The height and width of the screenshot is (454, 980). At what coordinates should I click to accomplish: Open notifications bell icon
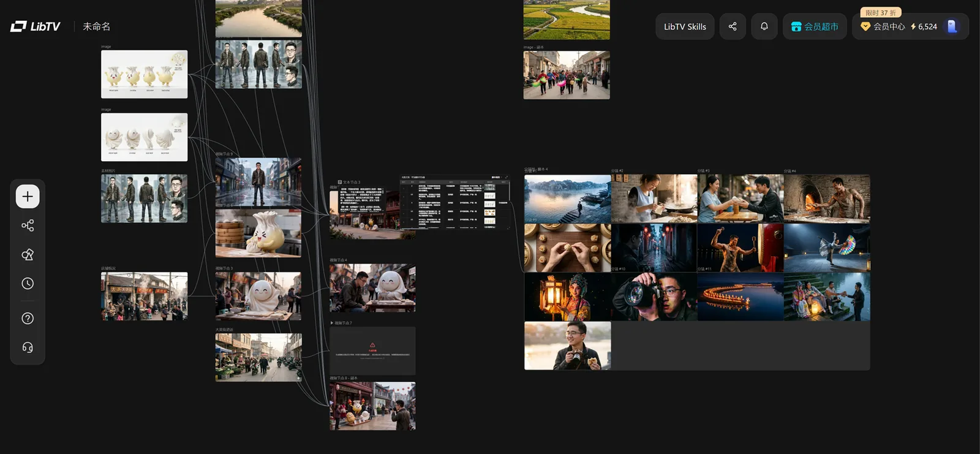[764, 26]
